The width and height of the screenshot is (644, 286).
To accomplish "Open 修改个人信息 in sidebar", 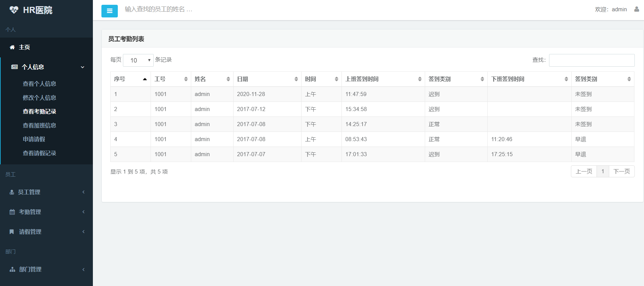I will (39, 98).
